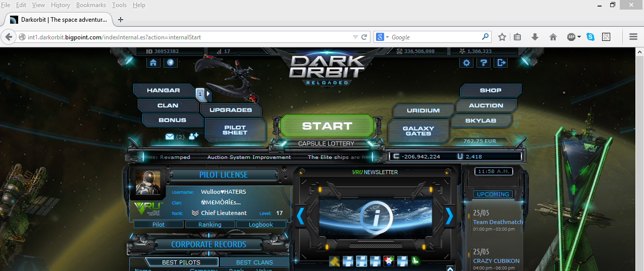The width and height of the screenshot is (644, 271).
Task: Submit search with magnifier icon
Action: coord(485,37)
